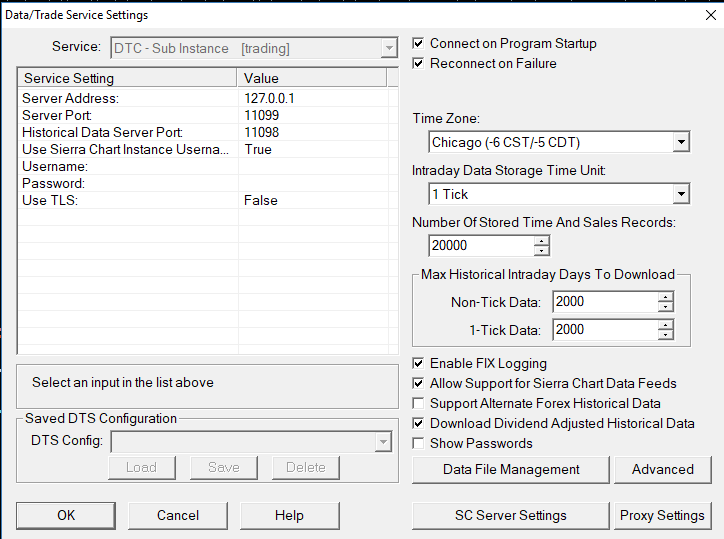
Task: Open Proxy Settings
Action: (x=661, y=516)
